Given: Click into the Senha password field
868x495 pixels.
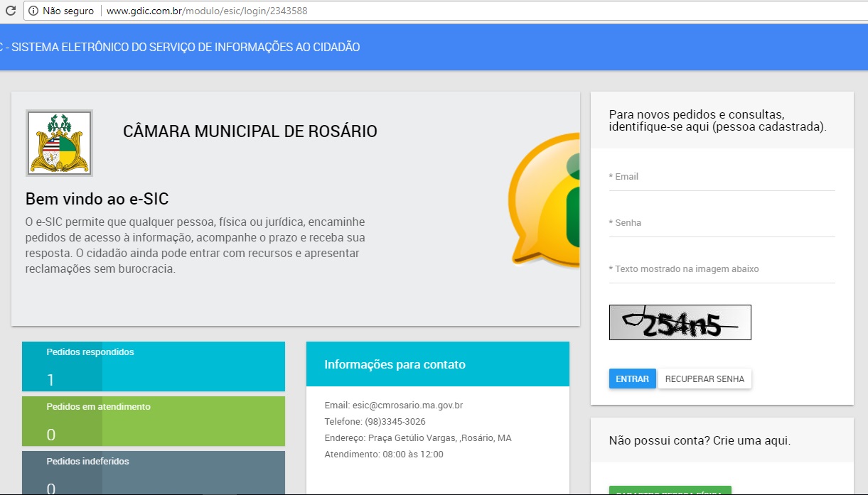Looking at the screenshot, I should point(722,223).
